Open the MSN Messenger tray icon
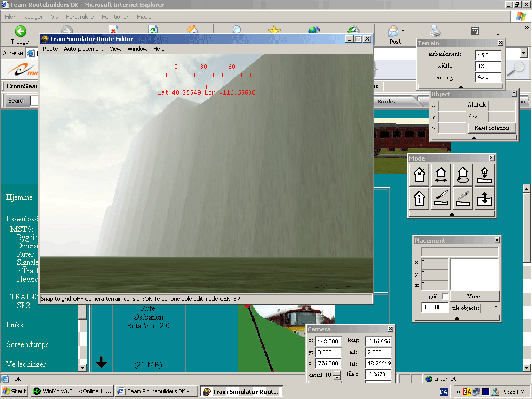This screenshot has width=532, height=399. point(495,392)
